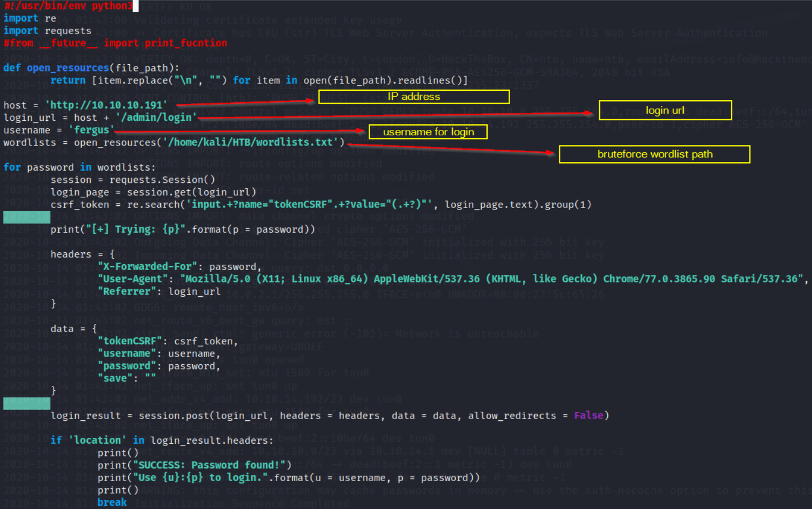Click the 'import requests' line

pos(47,31)
